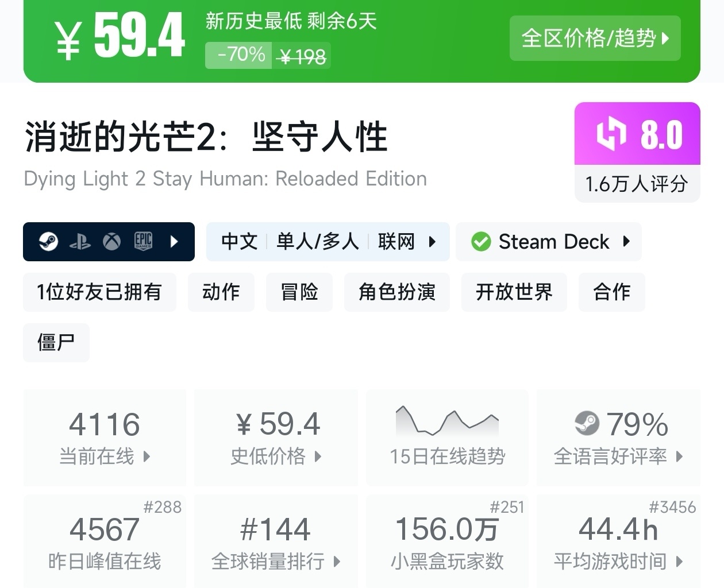The height and width of the screenshot is (588, 724).
Task: Expand Steam Deck compatibility details arrow
Action: (x=626, y=242)
